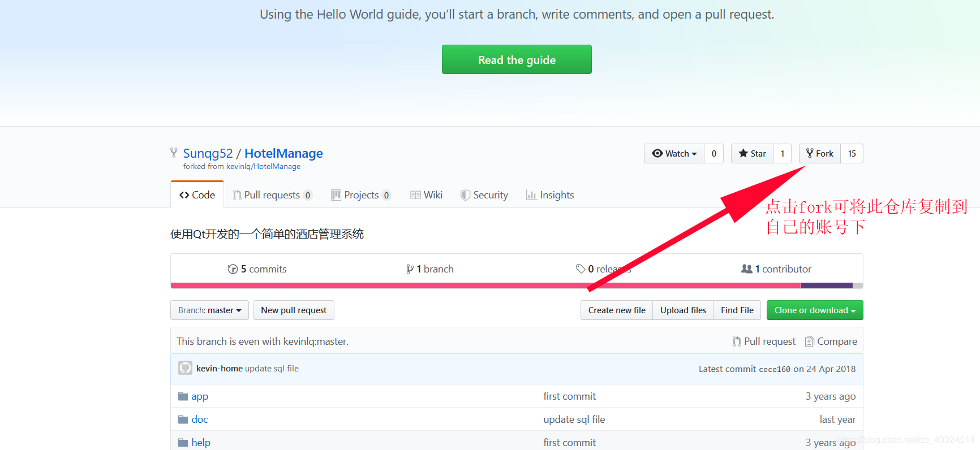Click Create new file button
Screen dimensions: 980x450
click(x=617, y=310)
